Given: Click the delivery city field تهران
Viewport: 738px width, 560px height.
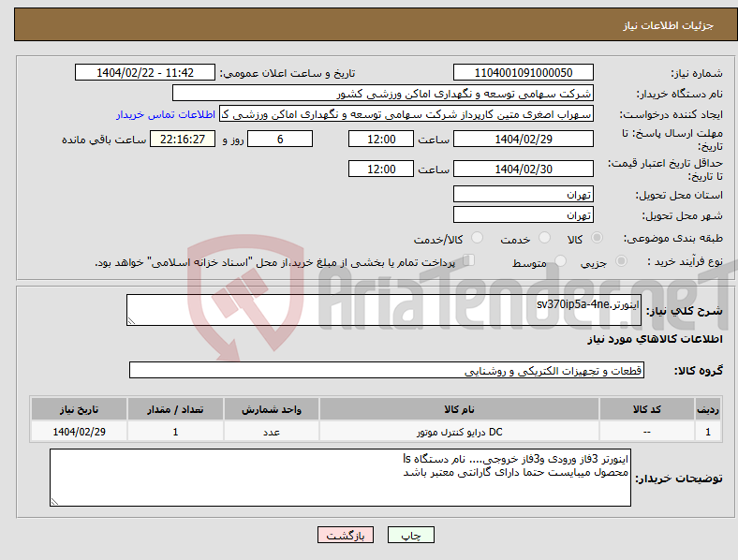Looking at the screenshot, I should 524,214.
